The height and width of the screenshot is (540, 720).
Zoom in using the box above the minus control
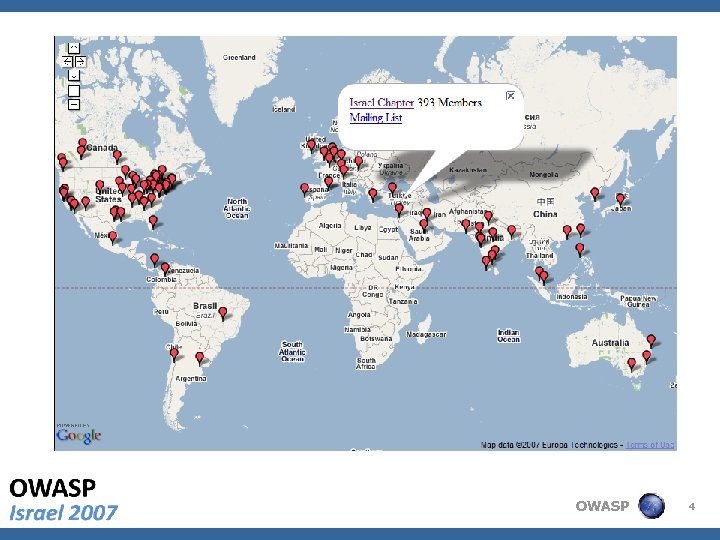(74, 90)
